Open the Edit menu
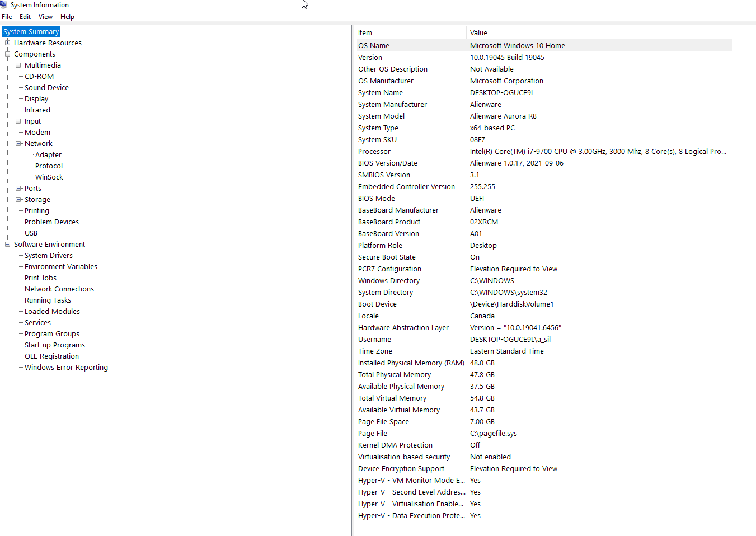The height and width of the screenshot is (536, 756). (x=25, y=17)
